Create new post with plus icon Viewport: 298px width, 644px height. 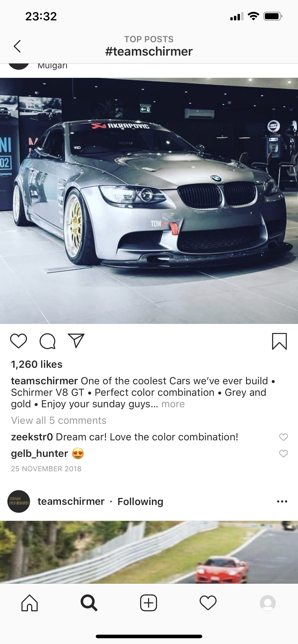149,603
